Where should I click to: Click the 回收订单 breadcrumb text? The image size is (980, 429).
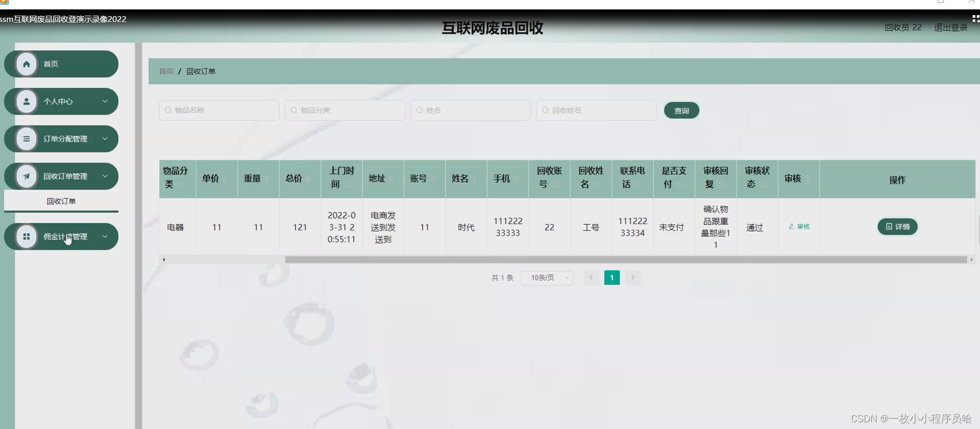pyautogui.click(x=201, y=71)
